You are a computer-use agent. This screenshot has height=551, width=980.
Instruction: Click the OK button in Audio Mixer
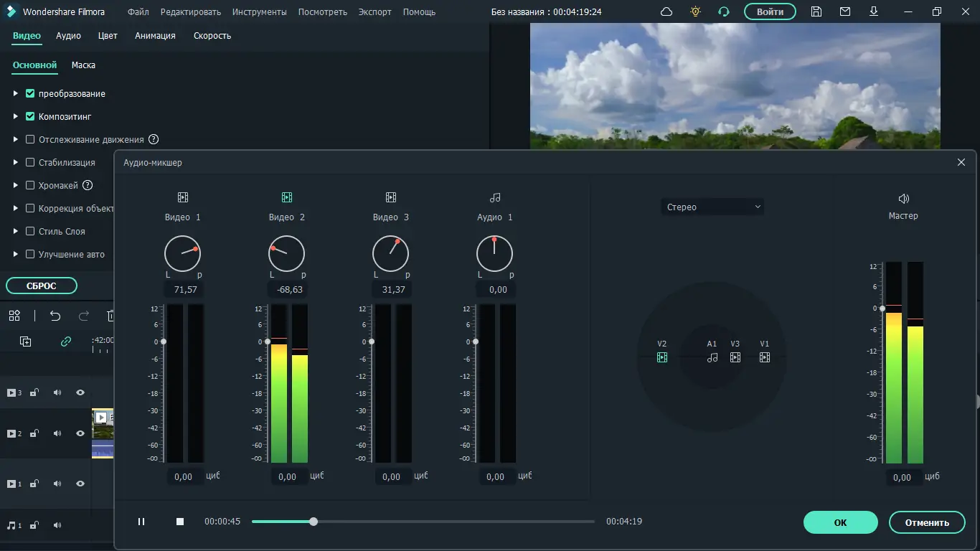click(841, 522)
